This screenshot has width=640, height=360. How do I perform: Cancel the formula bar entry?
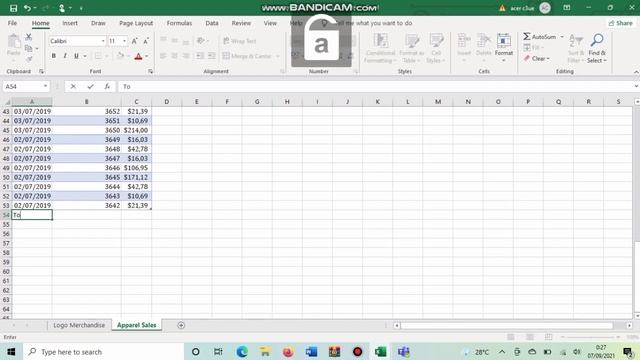coord(73,87)
